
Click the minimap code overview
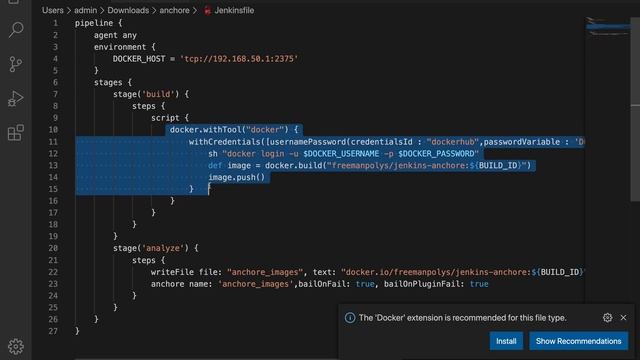[x=607, y=27]
